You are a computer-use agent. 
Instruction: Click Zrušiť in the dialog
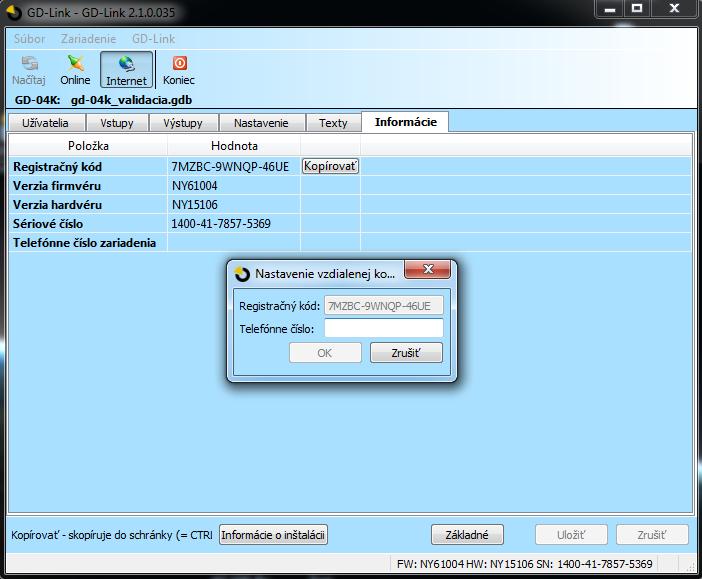click(x=406, y=353)
